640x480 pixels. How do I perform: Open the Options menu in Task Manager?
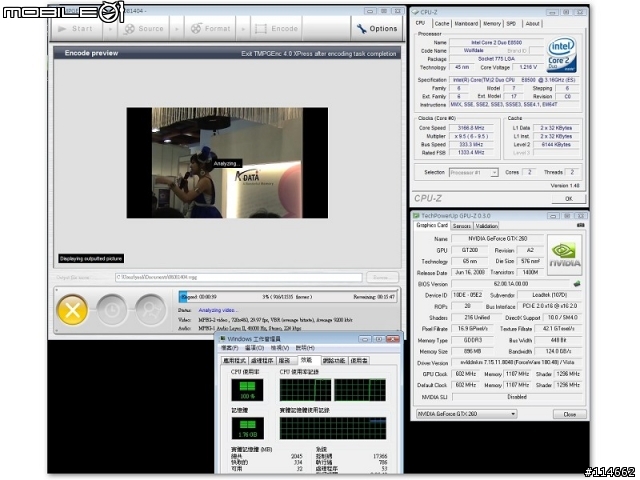pyautogui.click(x=254, y=348)
